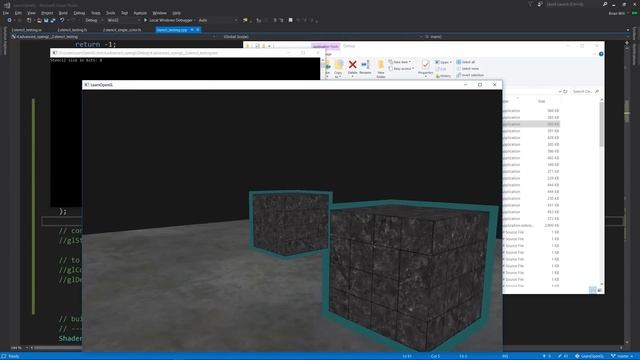Open the Win32 platform dropdown

[x=123, y=20]
